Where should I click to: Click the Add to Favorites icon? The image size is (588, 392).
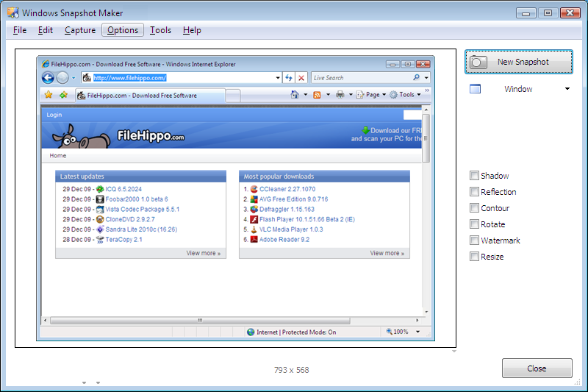(63, 95)
